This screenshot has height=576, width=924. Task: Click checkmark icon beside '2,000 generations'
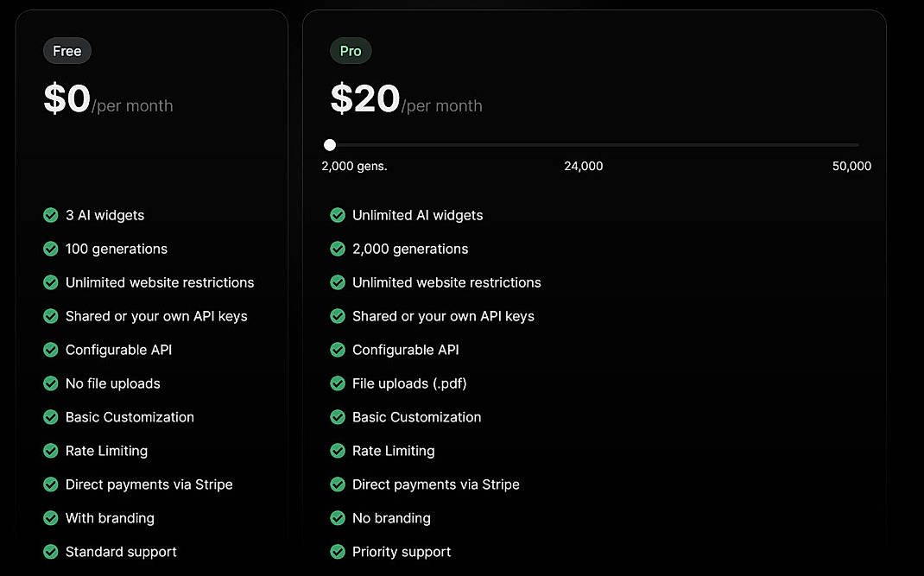[x=338, y=249]
